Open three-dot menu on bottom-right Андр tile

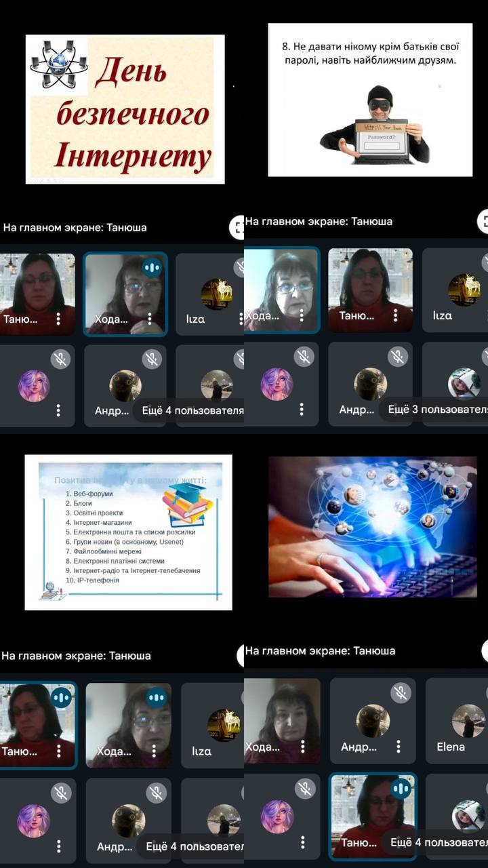point(399,747)
